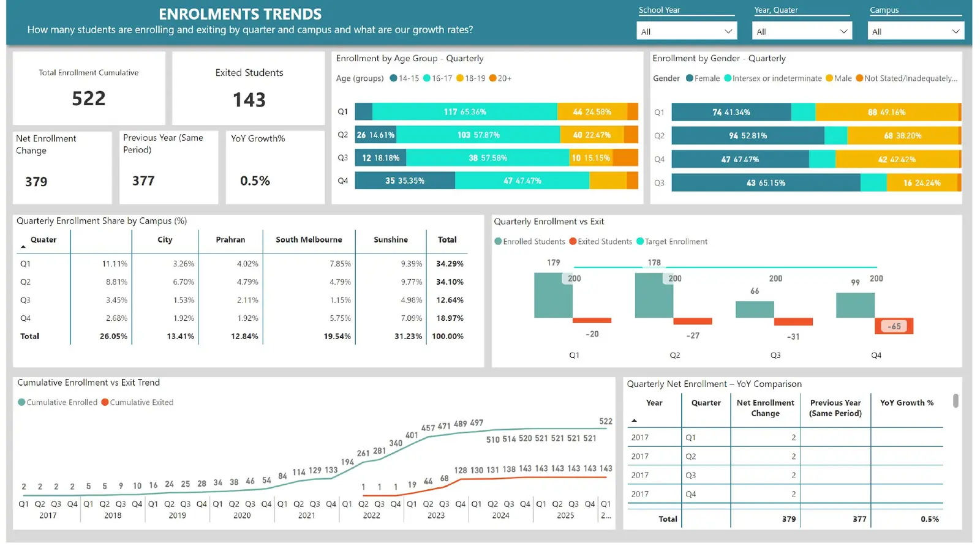Sort campus table by Prahran column
The image size is (980, 551).
(x=230, y=240)
